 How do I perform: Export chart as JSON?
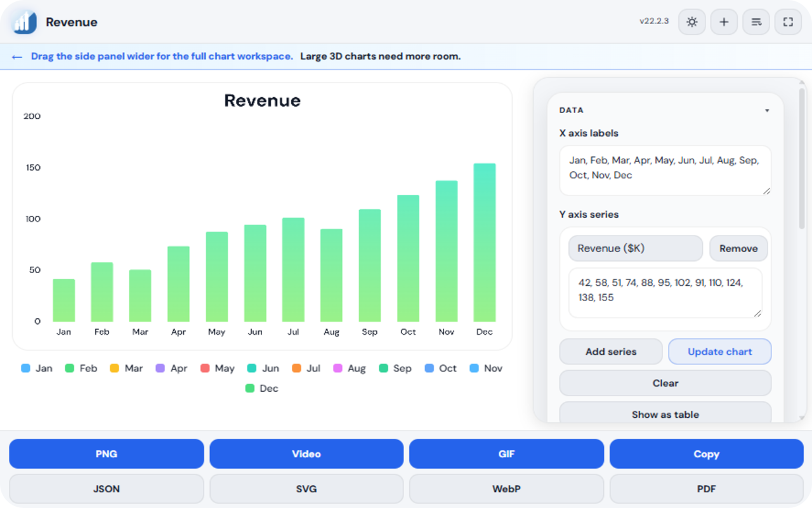coord(107,489)
